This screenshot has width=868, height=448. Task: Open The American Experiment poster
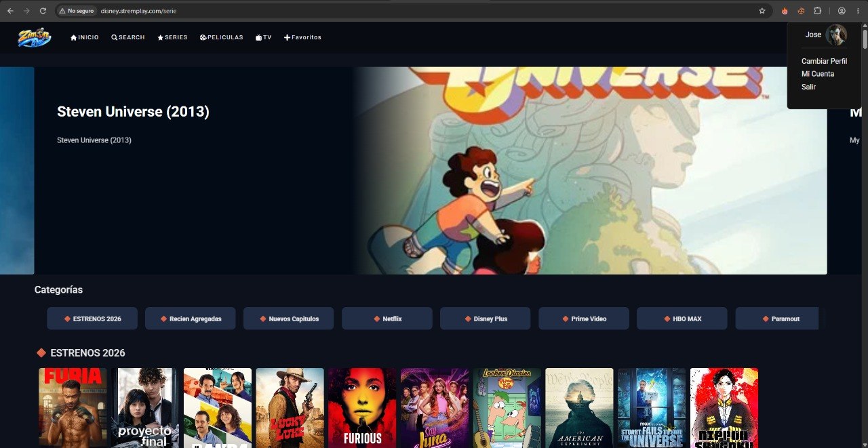(579, 408)
